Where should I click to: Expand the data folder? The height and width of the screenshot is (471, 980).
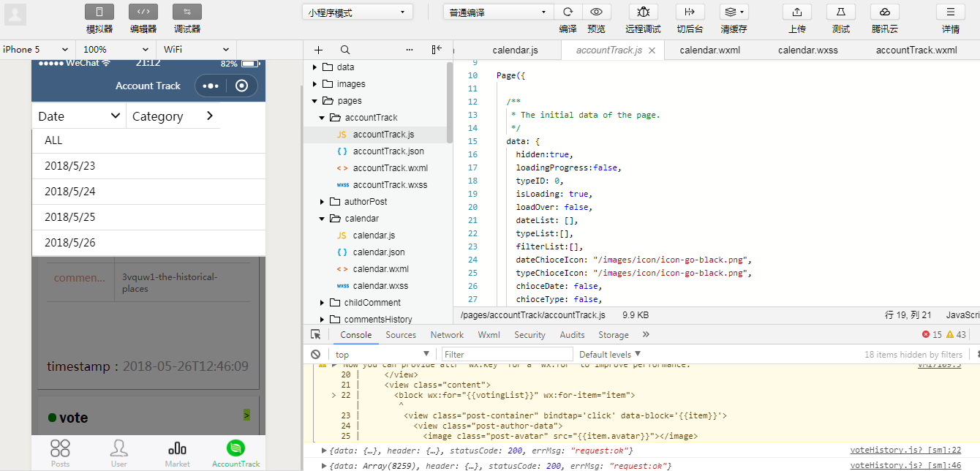pyautogui.click(x=314, y=67)
